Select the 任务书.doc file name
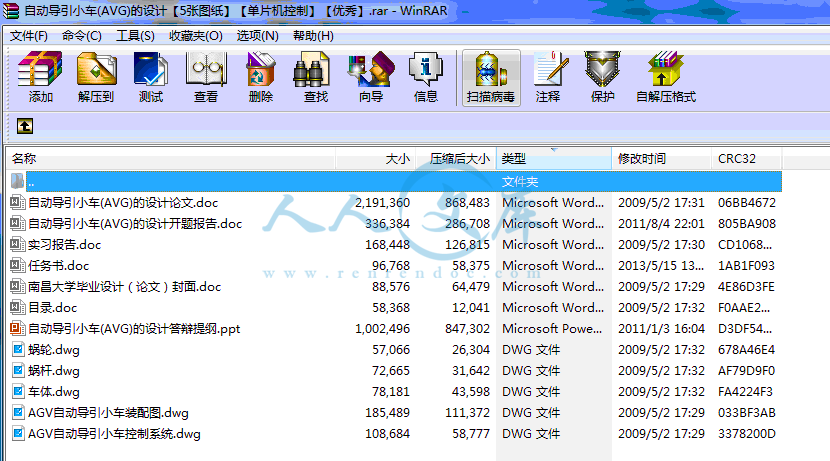830x461 pixels. [58, 266]
